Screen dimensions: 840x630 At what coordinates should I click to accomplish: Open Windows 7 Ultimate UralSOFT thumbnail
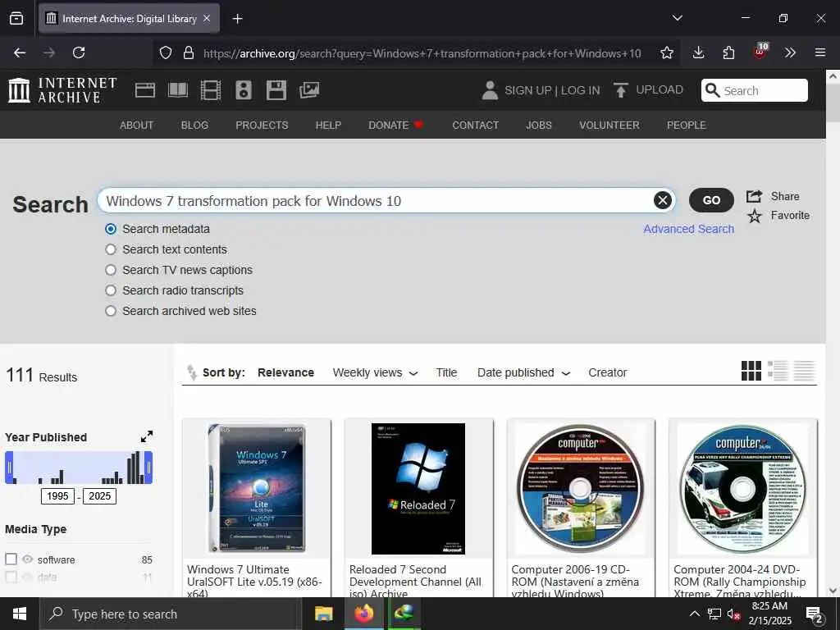point(257,489)
